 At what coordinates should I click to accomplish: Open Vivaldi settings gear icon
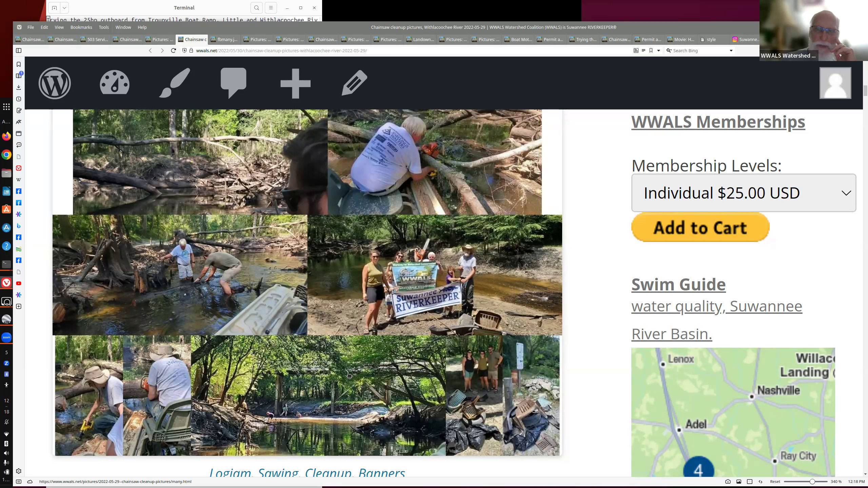click(x=19, y=471)
